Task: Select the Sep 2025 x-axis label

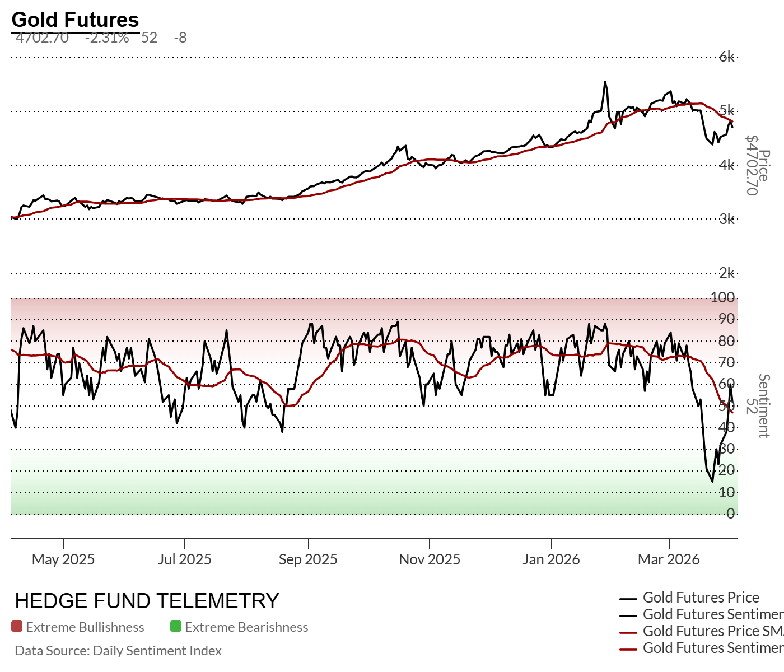Action: tap(308, 559)
